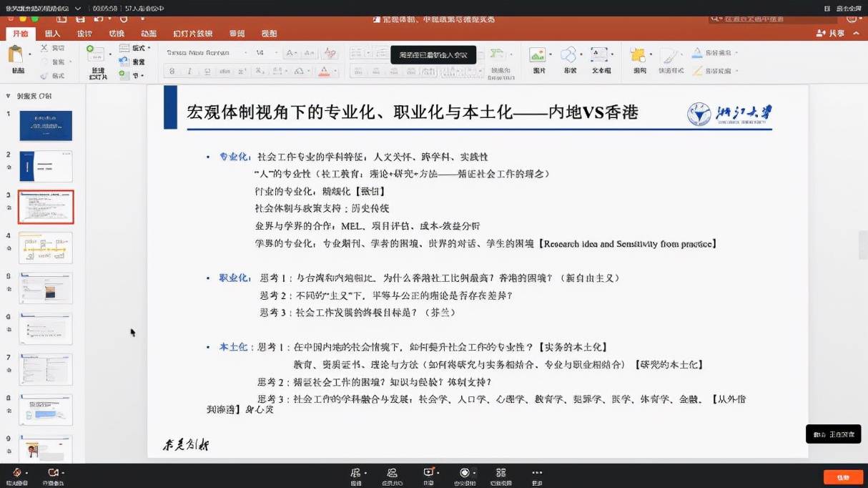868x488 pixels.
Task: Click the Format Painter brush icon
Action: point(44,75)
